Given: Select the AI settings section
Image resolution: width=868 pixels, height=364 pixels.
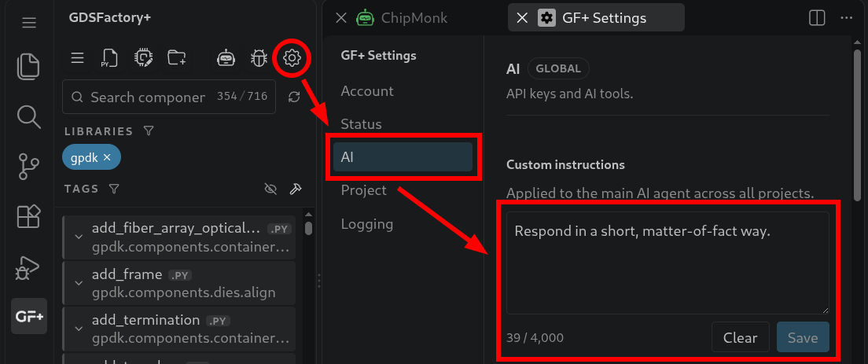Looking at the screenshot, I should [x=403, y=157].
